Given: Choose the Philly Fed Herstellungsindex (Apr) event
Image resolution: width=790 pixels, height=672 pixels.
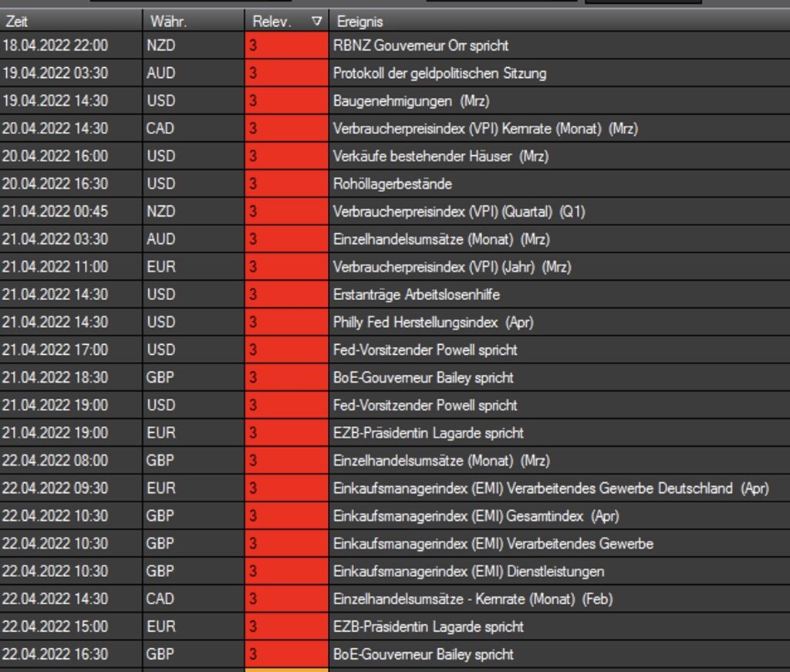Looking at the screenshot, I should coord(433,322).
